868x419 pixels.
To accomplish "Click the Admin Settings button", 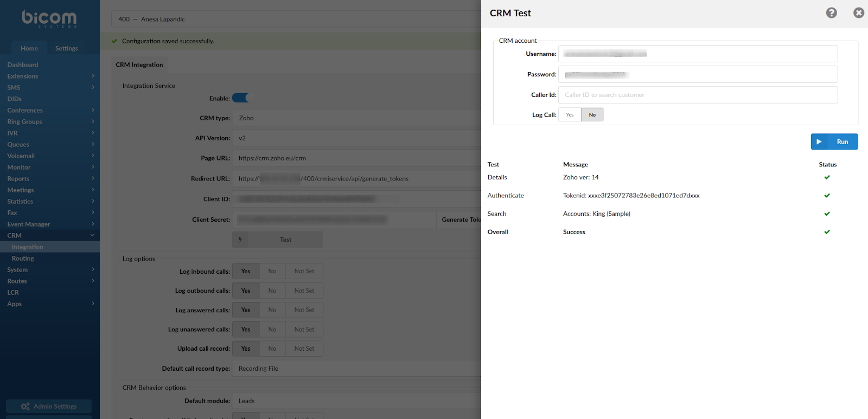I will 49,407.
